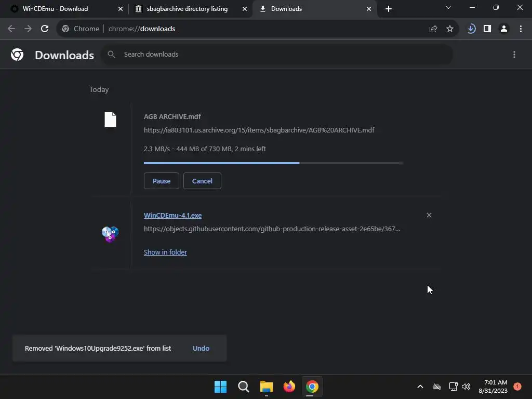Share this page icon in address bar
Viewport: 532px width, 399px height.
tap(433, 29)
